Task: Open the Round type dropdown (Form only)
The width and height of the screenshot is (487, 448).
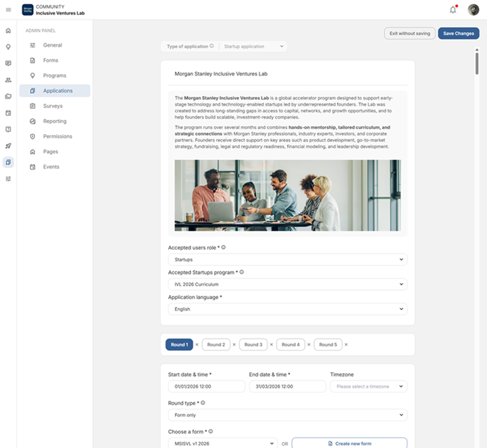Action: tap(288, 415)
